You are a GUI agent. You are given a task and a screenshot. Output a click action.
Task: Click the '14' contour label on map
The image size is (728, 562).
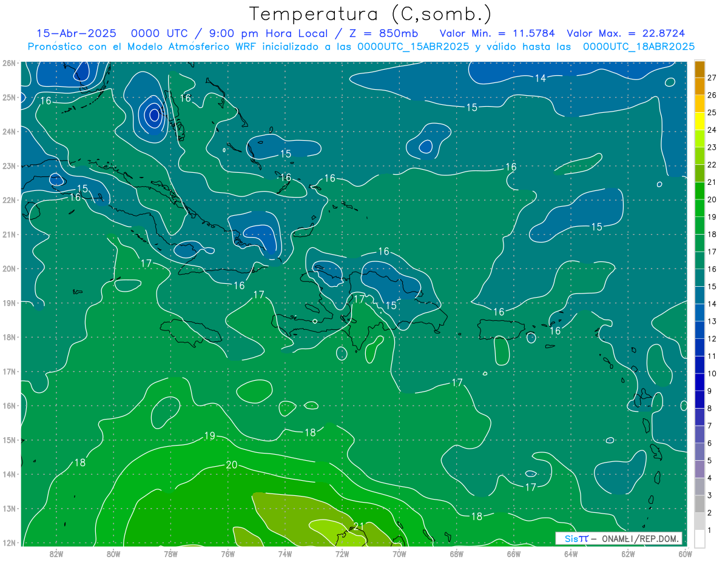click(541, 78)
